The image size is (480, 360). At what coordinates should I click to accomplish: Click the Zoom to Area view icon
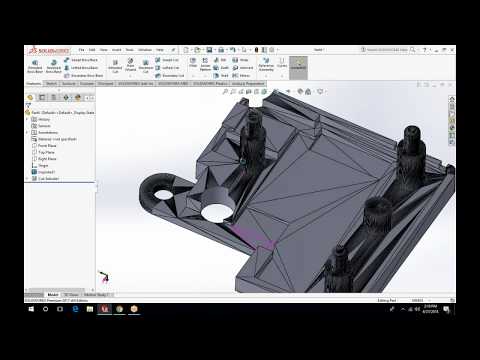(x=233, y=91)
